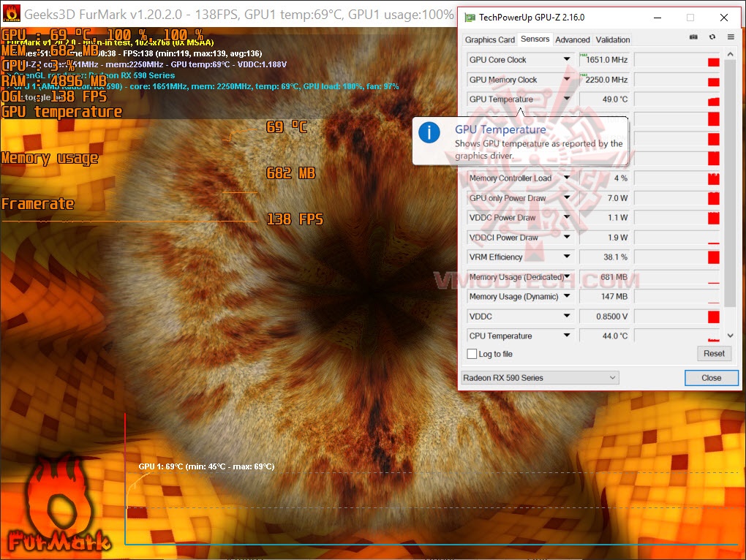Click the VDDC history graph
This screenshot has width=746, height=560.
tap(677, 317)
